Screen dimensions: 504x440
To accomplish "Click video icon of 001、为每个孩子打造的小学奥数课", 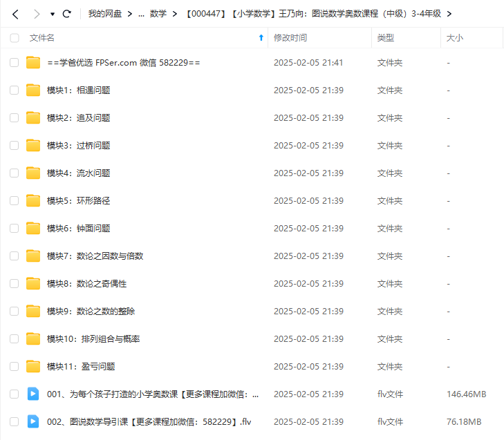I will [33, 394].
